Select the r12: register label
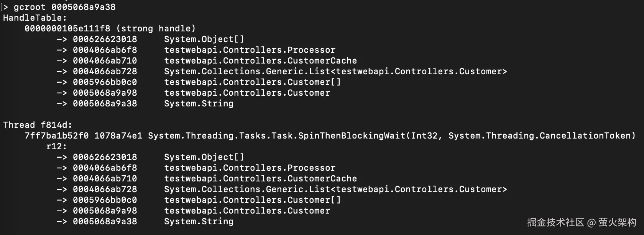 [56, 146]
